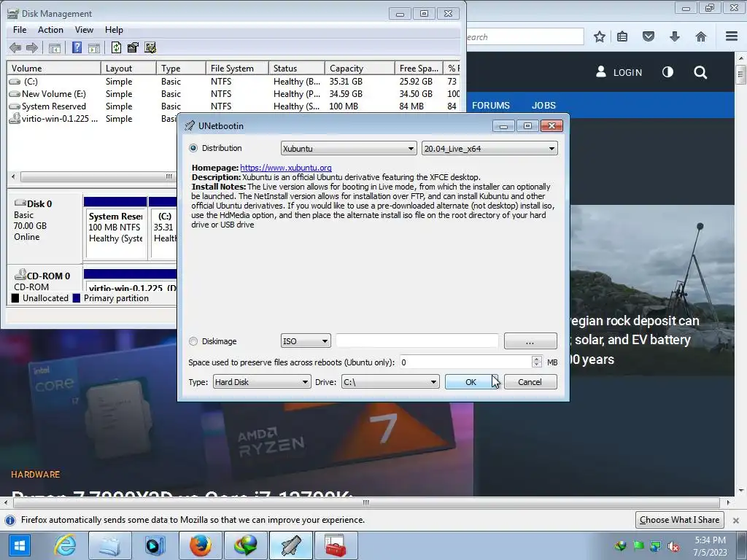The width and height of the screenshot is (747, 560).
Task: Toggle the website dark mode contrast icon
Action: (668, 72)
